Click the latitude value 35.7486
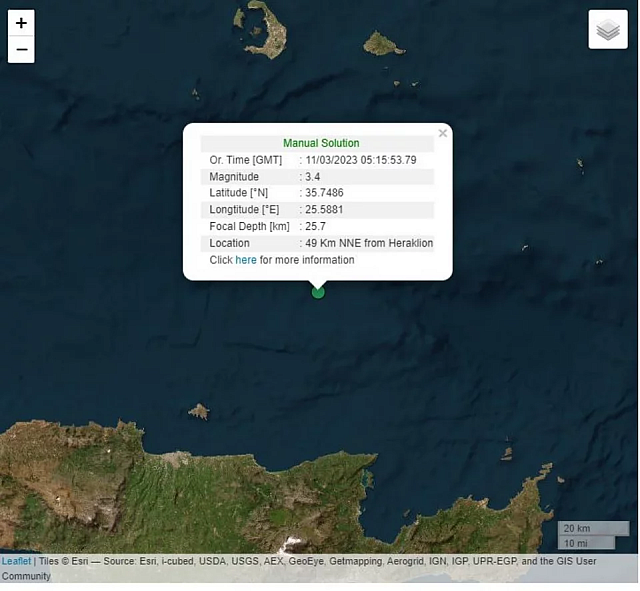 click(x=325, y=193)
